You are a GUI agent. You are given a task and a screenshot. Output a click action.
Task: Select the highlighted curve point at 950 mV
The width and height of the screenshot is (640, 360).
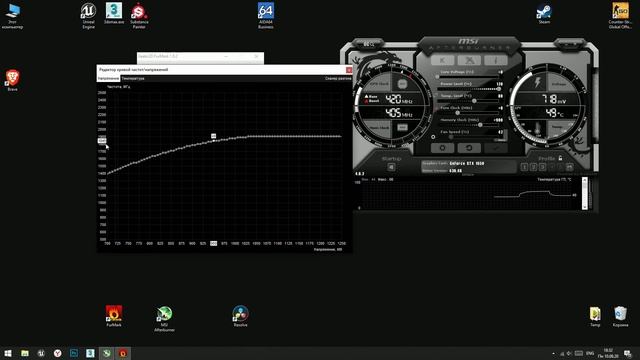coord(213,141)
